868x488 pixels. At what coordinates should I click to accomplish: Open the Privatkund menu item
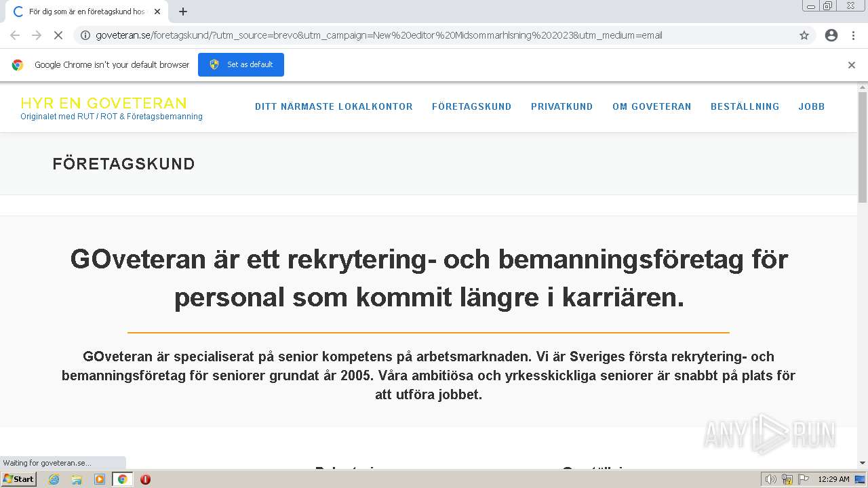562,106
